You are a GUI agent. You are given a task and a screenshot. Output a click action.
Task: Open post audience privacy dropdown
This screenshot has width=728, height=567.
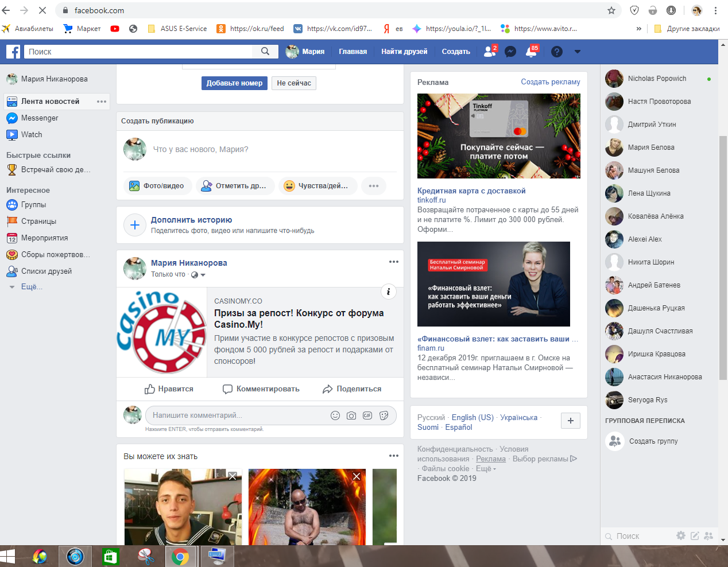click(x=198, y=275)
